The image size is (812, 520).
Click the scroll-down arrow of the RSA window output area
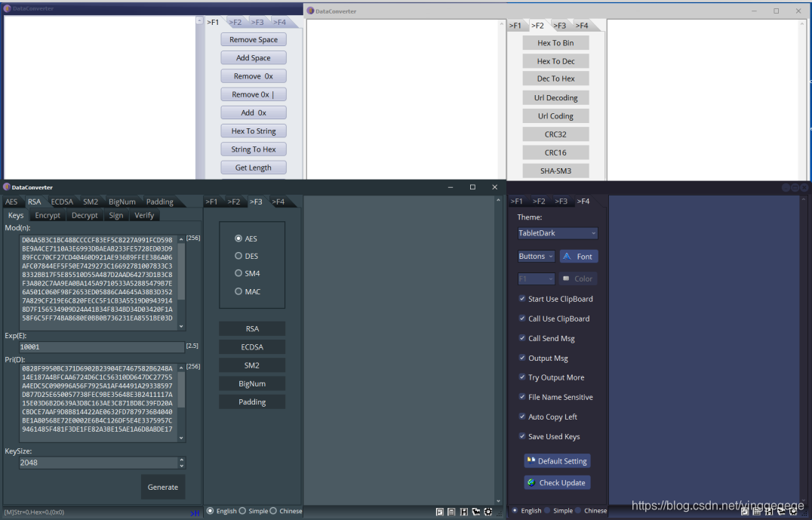coord(499,501)
